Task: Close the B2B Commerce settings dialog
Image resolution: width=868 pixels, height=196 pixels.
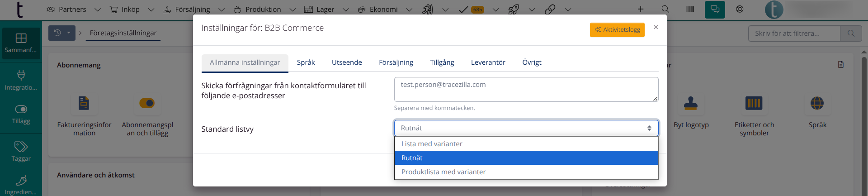Action: (656, 28)
